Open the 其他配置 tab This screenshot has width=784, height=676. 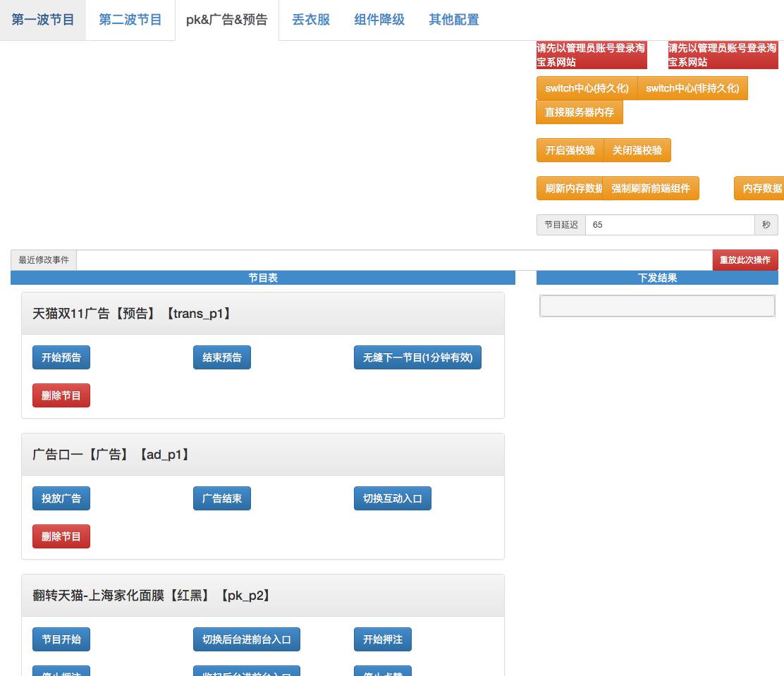[x=454, y=20]
